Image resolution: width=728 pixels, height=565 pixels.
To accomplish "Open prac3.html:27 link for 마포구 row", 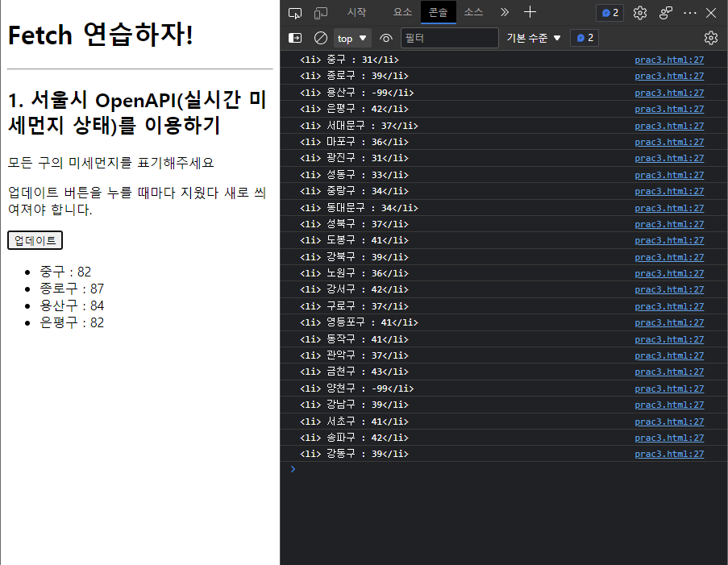I will tap(669, 142).
